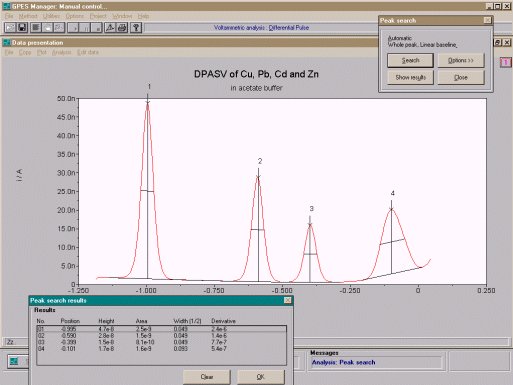This screenshot has width=513, height=385.
Task: Click the stop measurement square icon
Action: (96, 28)
